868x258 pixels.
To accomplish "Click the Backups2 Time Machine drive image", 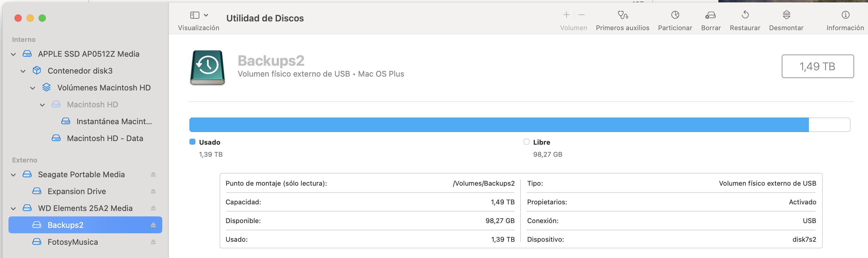I will [207, 67].
